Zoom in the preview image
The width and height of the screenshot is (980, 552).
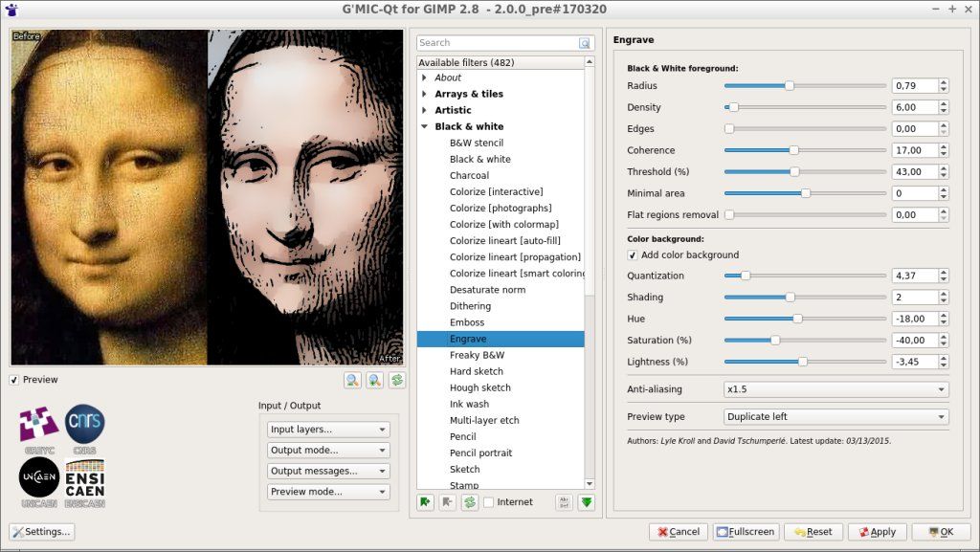[x=374, y=381]
